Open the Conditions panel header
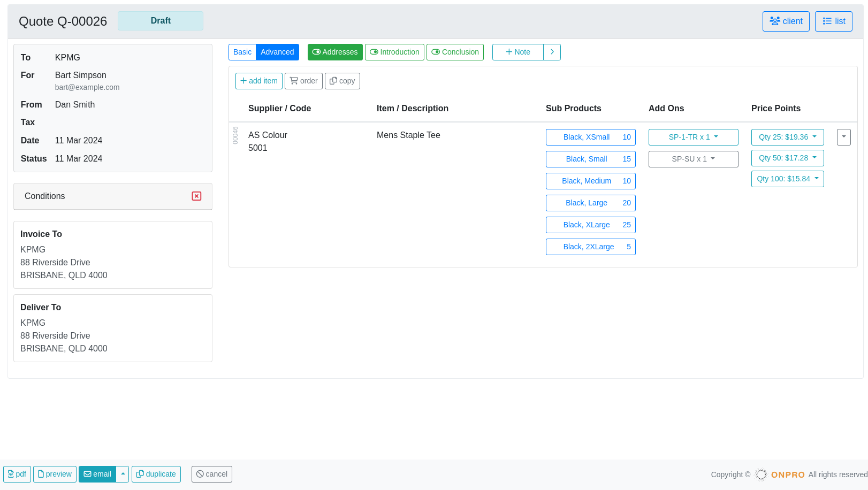This screenshot has height=490, width=868. [x=113, y=196]
